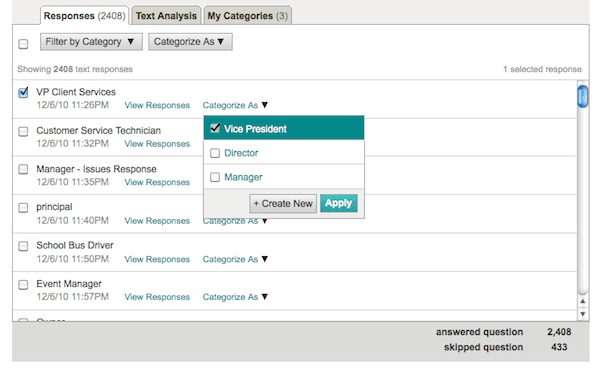Select the Director menu entry label
This screenshot has width=600, height=377.
click(x=241, y=153)
